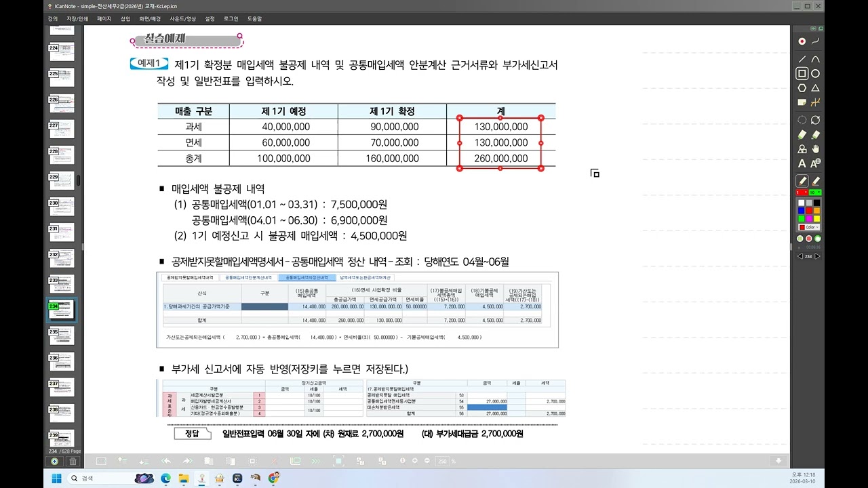
Task: Open the 화면/배경 menu
Action: 149,19
